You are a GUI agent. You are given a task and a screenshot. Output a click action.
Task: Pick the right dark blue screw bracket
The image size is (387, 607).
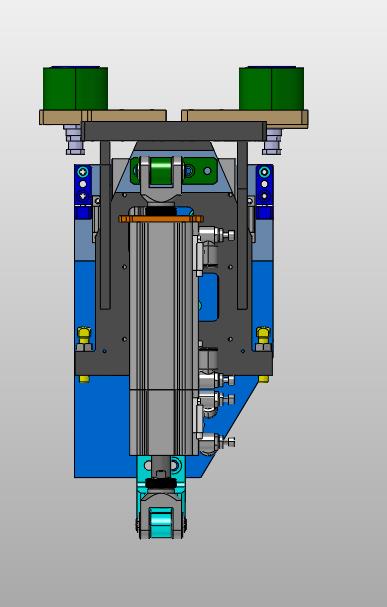tap(265, 192)
